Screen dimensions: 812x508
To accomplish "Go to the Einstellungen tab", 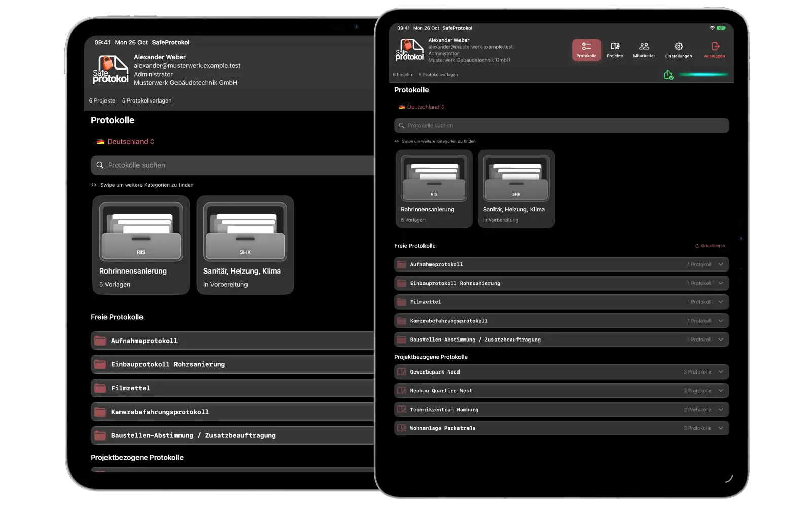I will (679, 50).
